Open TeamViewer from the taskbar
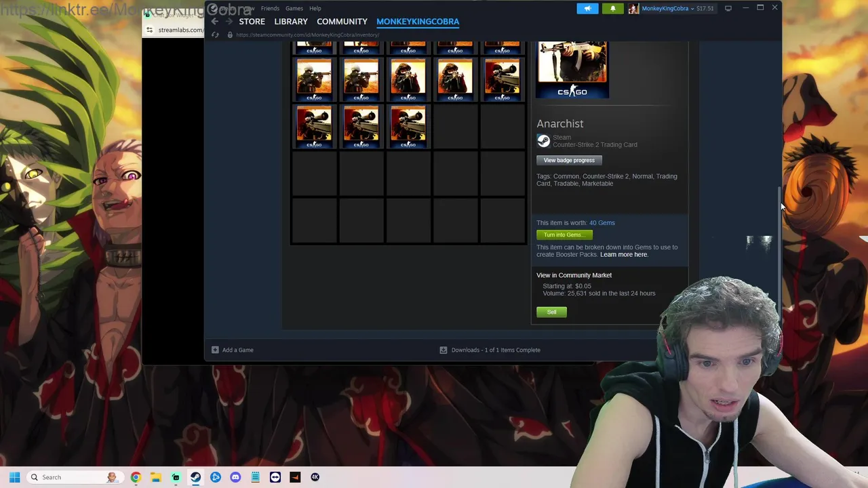This screenshot has height=488, width=868. pyautogui.click(x=275, y=477)
